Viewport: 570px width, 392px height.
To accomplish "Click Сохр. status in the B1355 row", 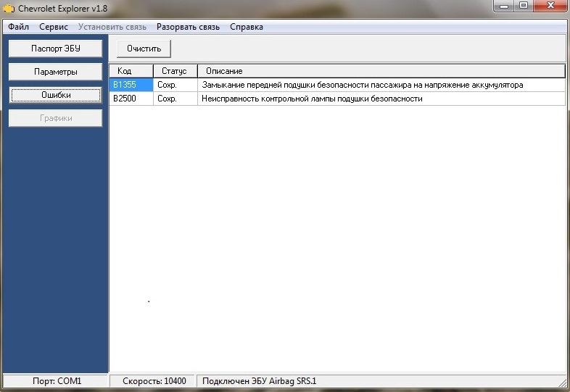I will pyautogui.click(x=175, y=85).
